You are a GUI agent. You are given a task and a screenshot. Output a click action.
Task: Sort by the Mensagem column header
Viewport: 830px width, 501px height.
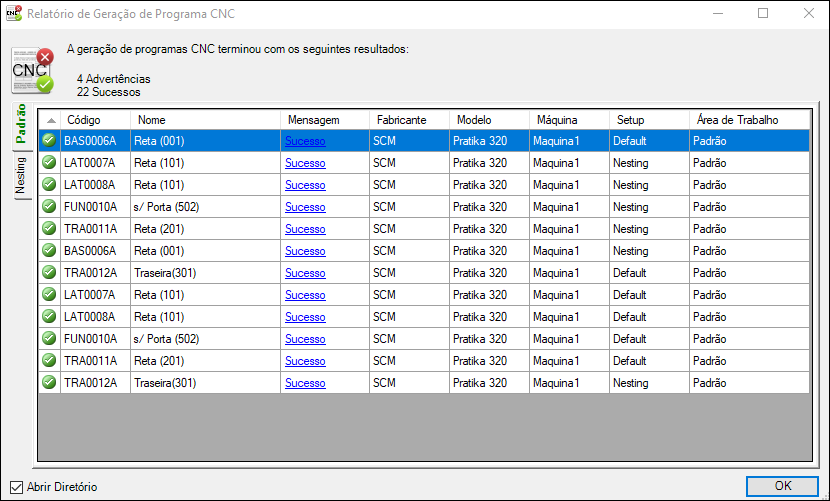[325, 120]
